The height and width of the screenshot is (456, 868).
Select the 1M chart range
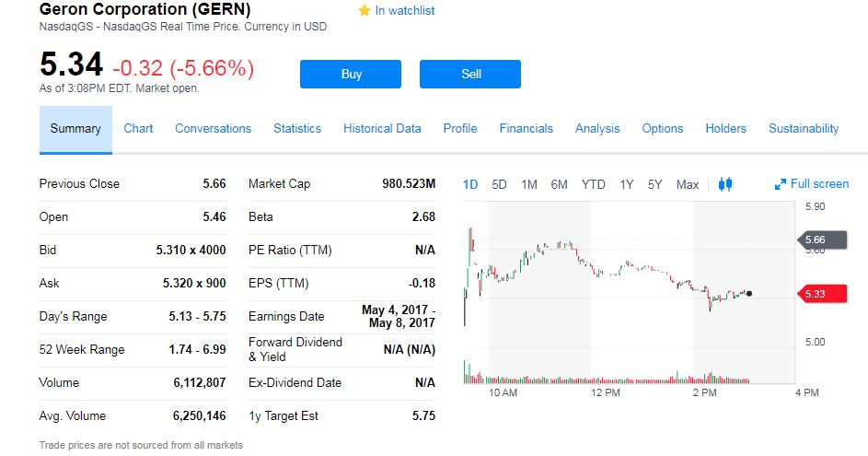click(x=529, y=184)
